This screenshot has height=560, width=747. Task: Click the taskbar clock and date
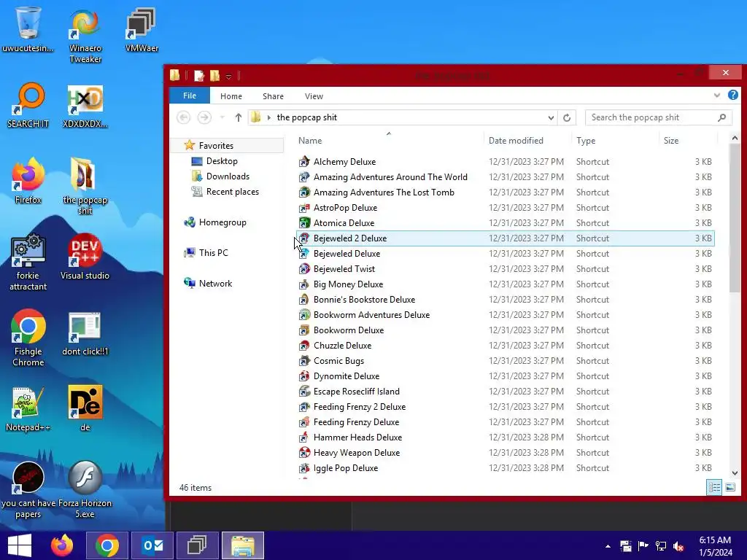(x=715, y=546)
